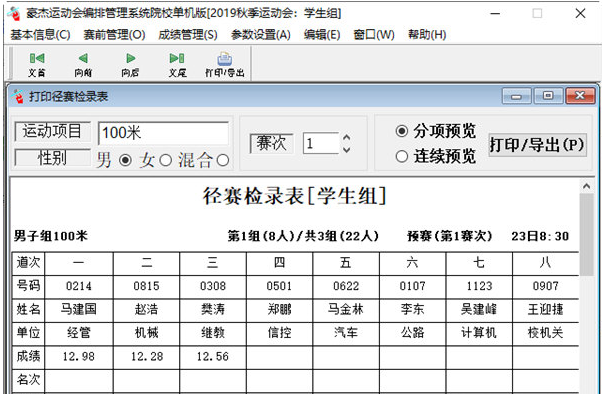Click the app icon in main title bar

(x=15, y=13)
